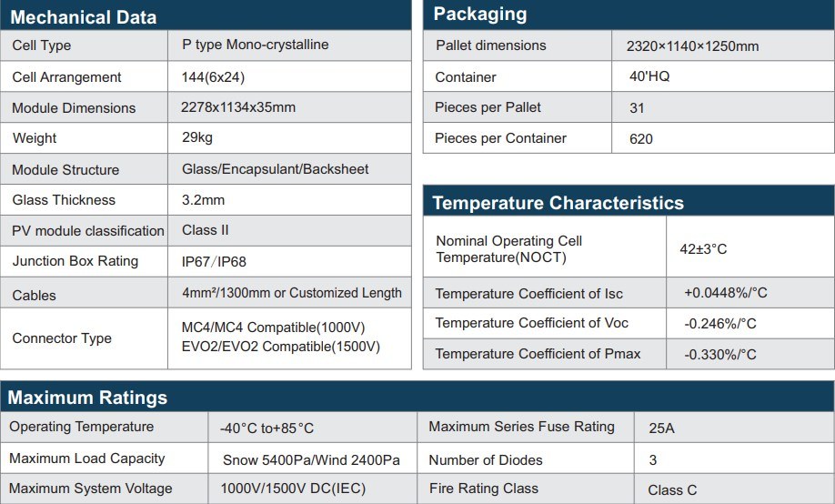
Task: Click the Fire Rating Class C value
Action: pyautogui.click(x=672, y=490)
